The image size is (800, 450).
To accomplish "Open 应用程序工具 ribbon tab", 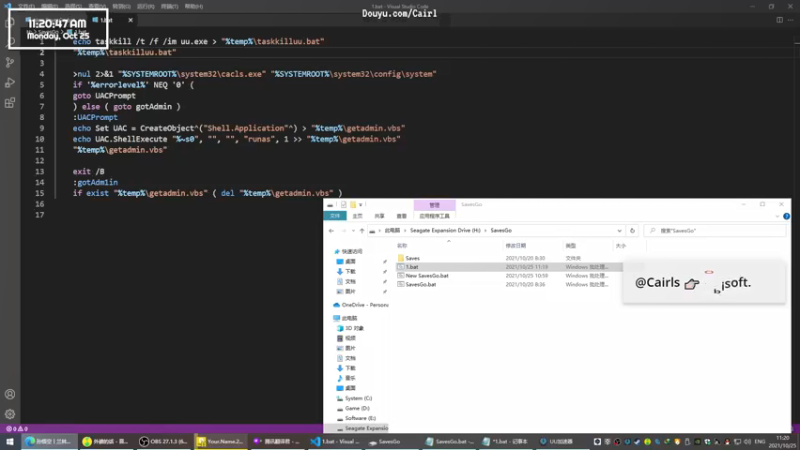I will click(x=434, y=216).
